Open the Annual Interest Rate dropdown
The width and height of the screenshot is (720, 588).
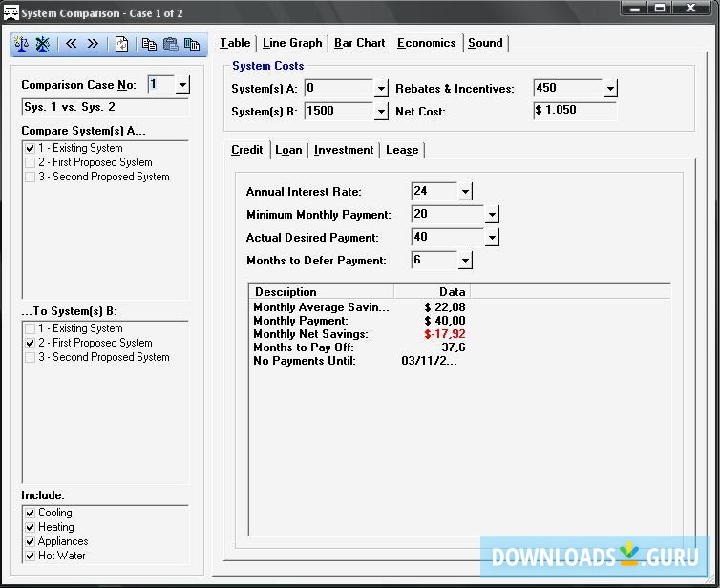click(465, 192)
